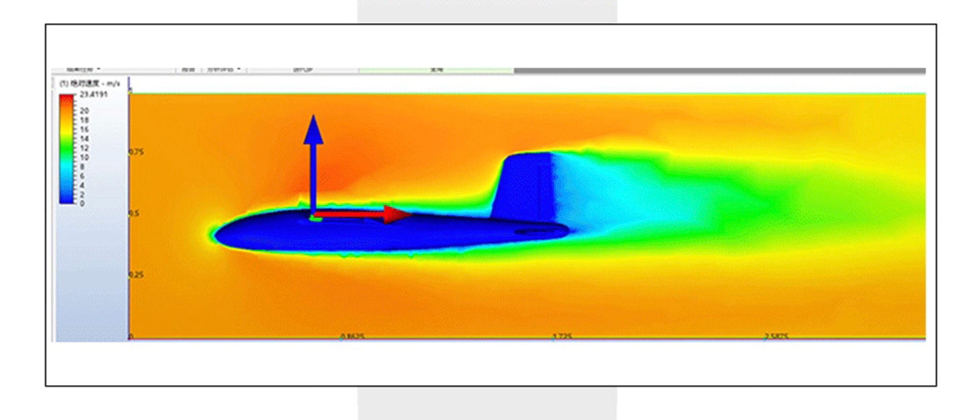The width and height of the screenshot is (980, 420).
Task: Select the green highlighted toolbar tab
Action: pyautogui.click(x=436, y=70)
